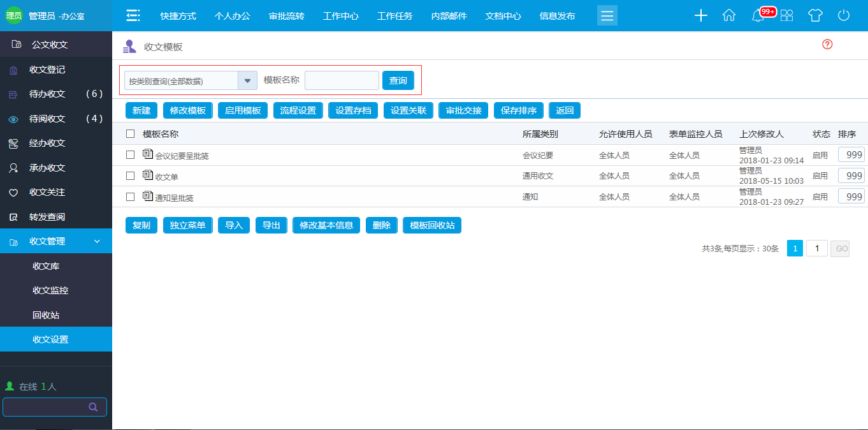868x430 pixels.
Task: Check the checkbox beside 会议纪要呈批笺
Action: pyautogui.click(x=131, y=154)
